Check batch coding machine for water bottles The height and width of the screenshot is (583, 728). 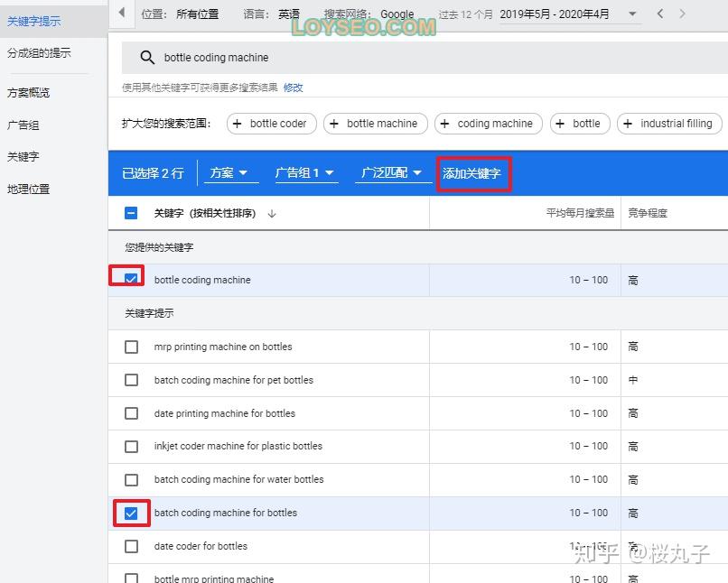(131, 479)
